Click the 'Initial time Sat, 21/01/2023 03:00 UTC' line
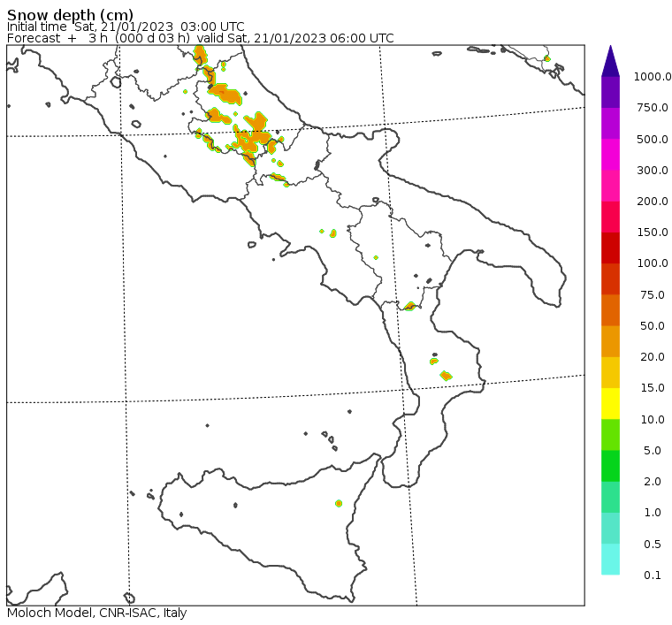The width and height of the screenshot is (672, 625). tap(126, 27)
